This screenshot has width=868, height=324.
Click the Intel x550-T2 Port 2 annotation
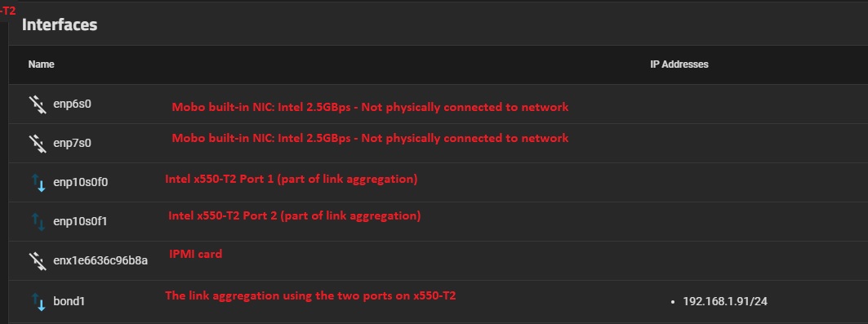click(x=295, y=215)
